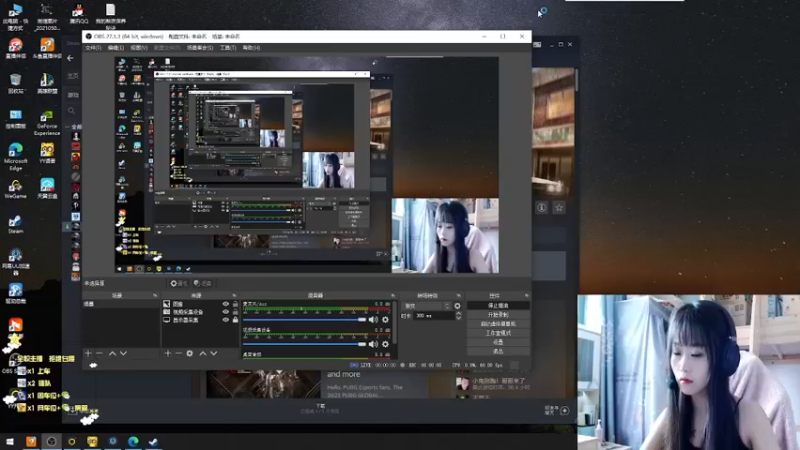Add a new scene with plus icon
The height and width of the screenshot is (450, 800).
(x=88, y=353)
